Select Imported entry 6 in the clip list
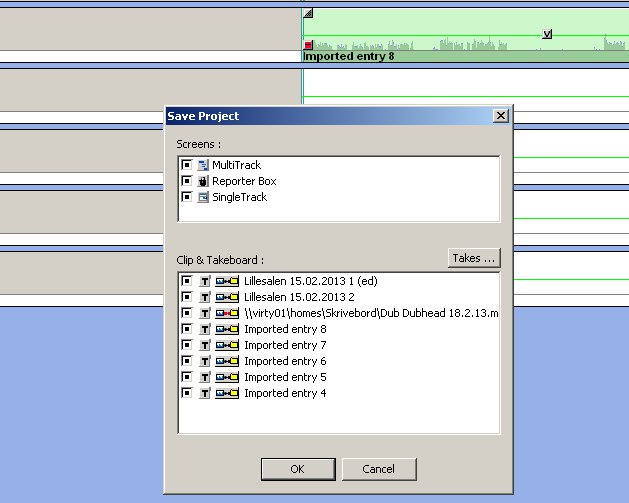Image resolution: width=629 pixels, height=503 pixels. pos(285,361)
